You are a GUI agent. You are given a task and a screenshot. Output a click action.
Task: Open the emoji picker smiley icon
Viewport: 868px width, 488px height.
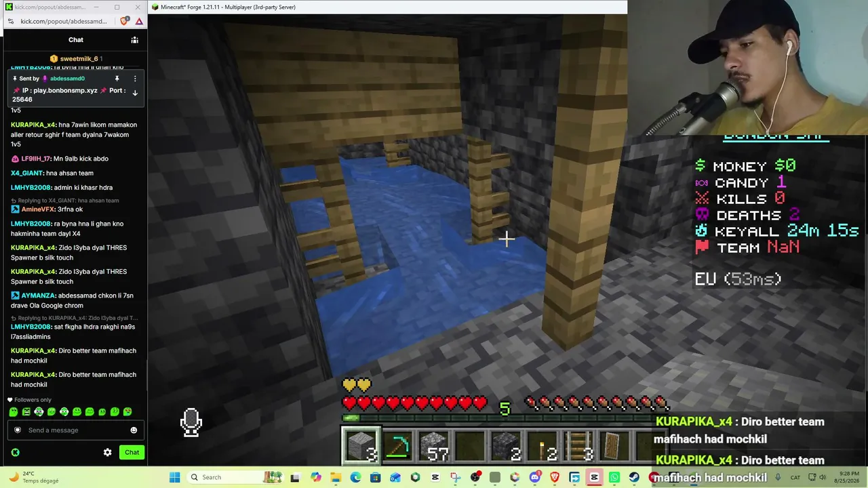coord(134,430)
